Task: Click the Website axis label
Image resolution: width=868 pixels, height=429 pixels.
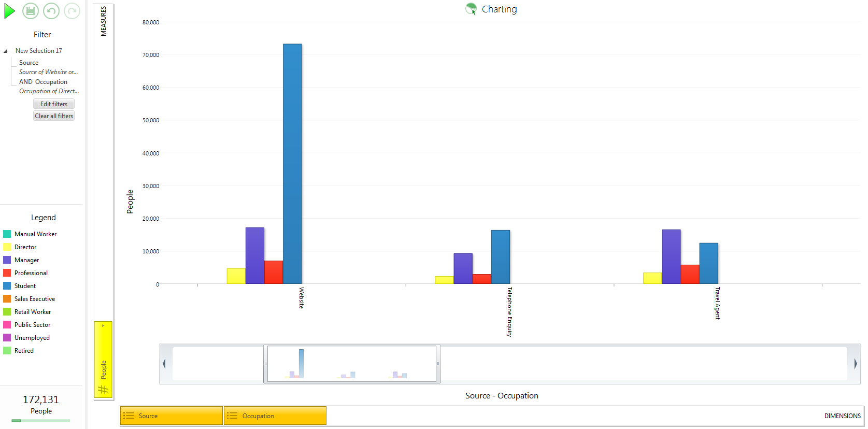Action: 301,298
